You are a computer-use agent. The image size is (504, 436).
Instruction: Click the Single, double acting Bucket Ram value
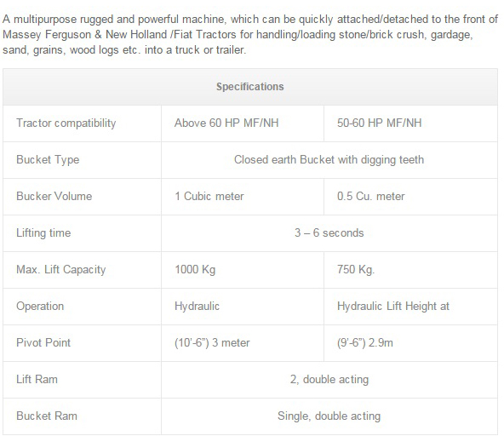coord(329,416)
